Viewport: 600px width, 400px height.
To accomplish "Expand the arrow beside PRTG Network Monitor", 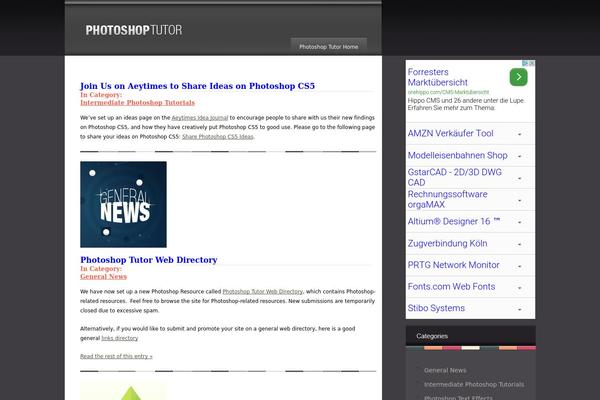I will tap(520, 266).
